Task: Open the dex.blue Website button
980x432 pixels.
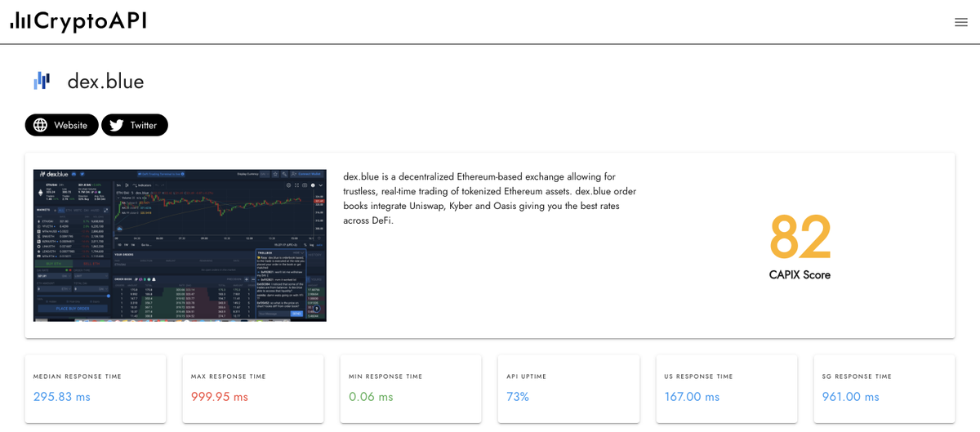Action: click(61, 125)
